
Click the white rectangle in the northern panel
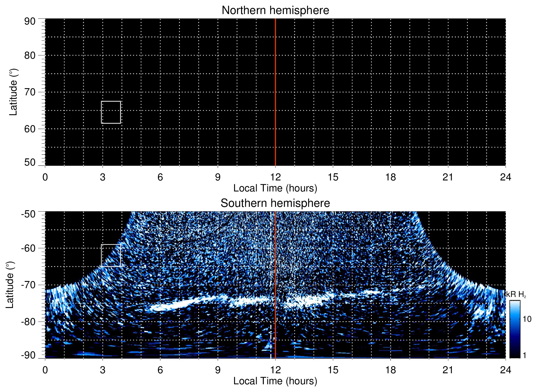111,112
